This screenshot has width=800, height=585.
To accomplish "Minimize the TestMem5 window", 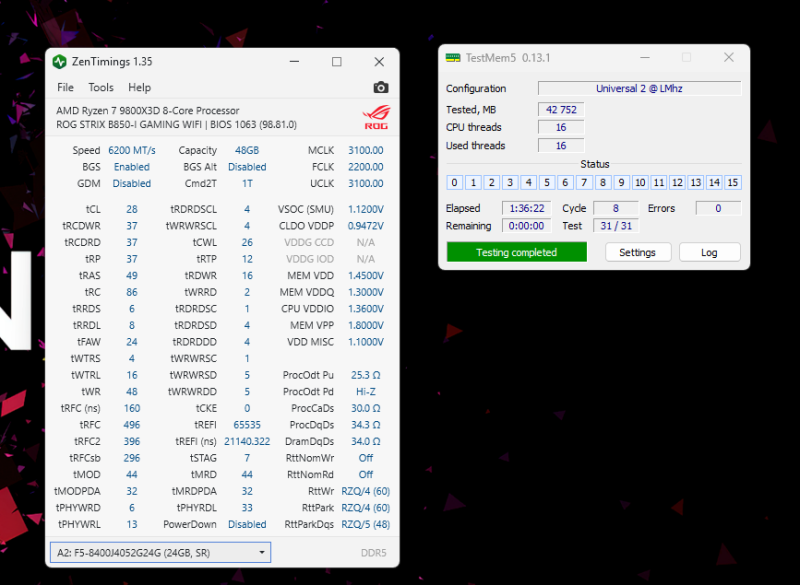I will click(645, 58).
